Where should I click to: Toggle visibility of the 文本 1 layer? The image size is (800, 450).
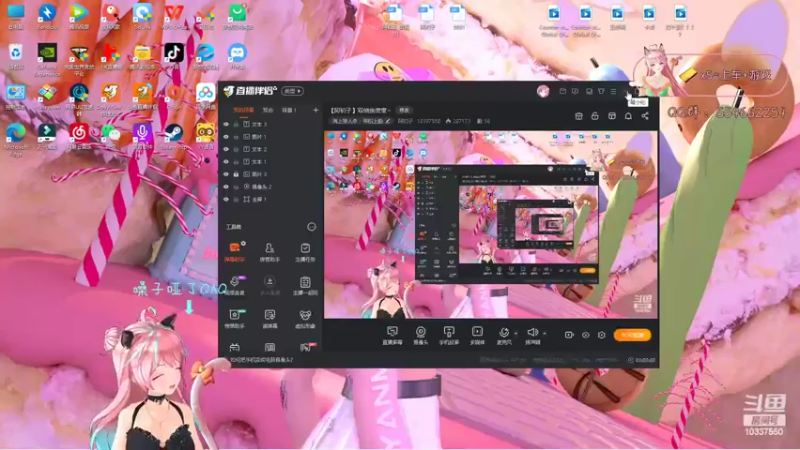click(226, 162)
